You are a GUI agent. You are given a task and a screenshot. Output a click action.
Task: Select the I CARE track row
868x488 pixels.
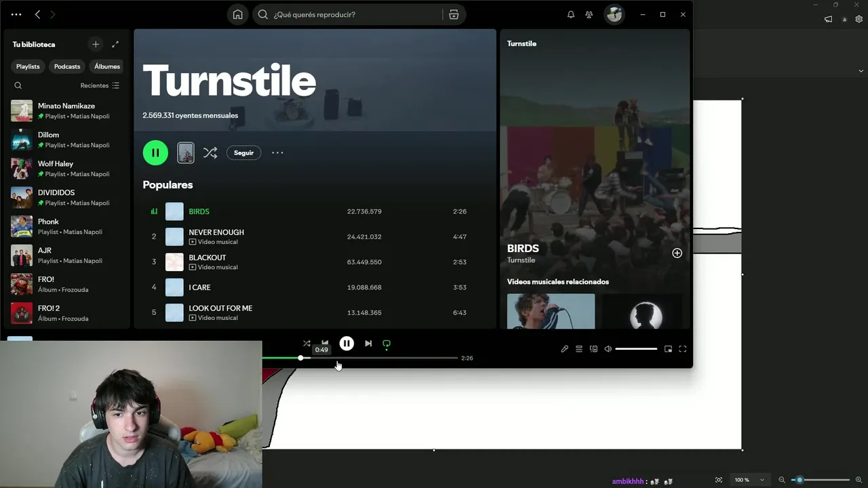[x=315, y=287]
